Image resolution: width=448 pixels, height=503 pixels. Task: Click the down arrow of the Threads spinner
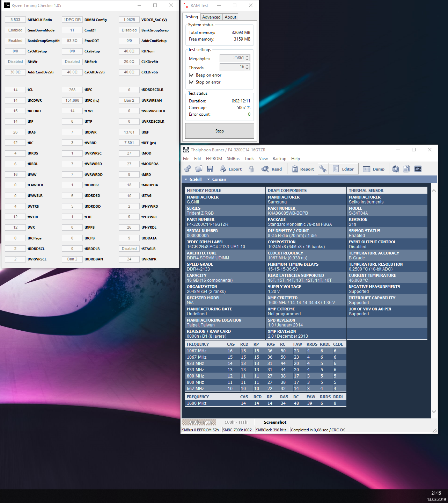[x=248, y=69]
